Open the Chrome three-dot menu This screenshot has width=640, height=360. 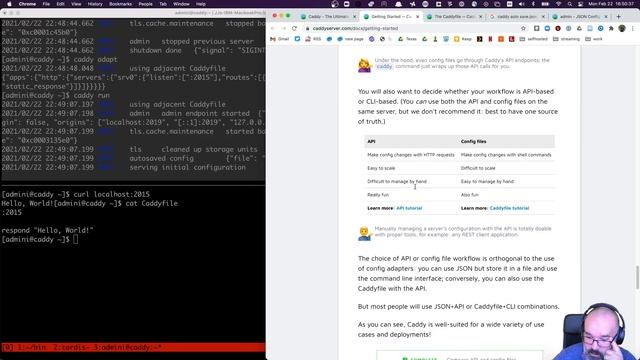[633, 29]
